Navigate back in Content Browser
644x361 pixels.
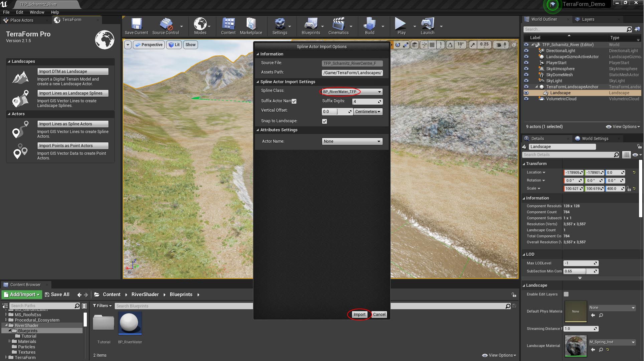click(79, 295)
